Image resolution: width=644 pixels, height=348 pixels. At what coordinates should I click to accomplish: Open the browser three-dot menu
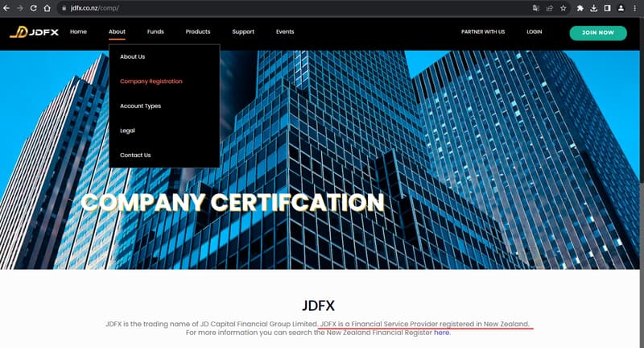click(x=634, y=8)
